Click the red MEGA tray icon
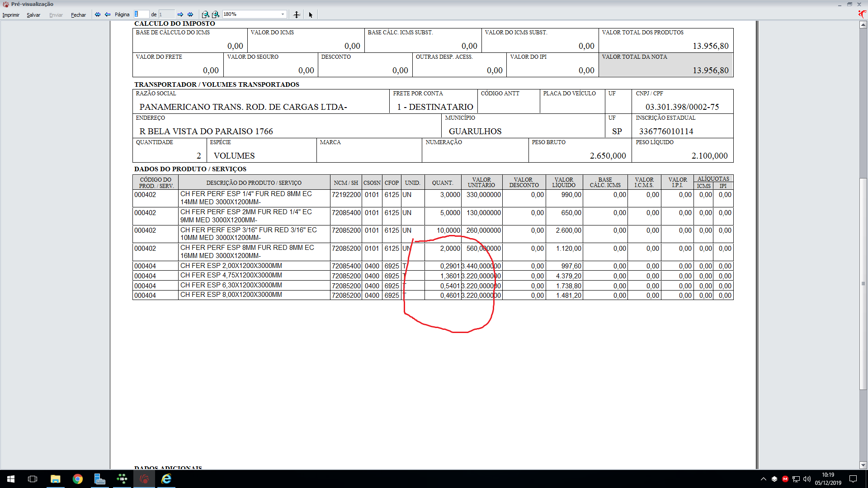Screen dimensions: 868x488 click(x=785, y=479)
